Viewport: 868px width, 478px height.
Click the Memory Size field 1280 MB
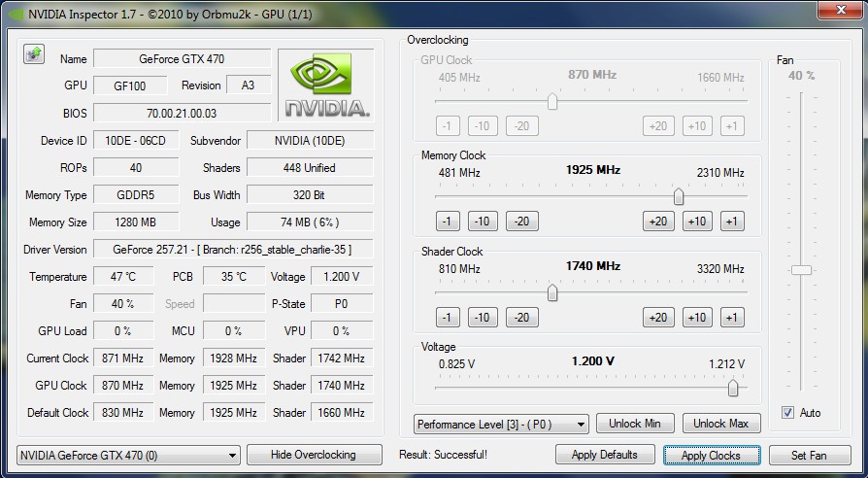coord(136,222)
